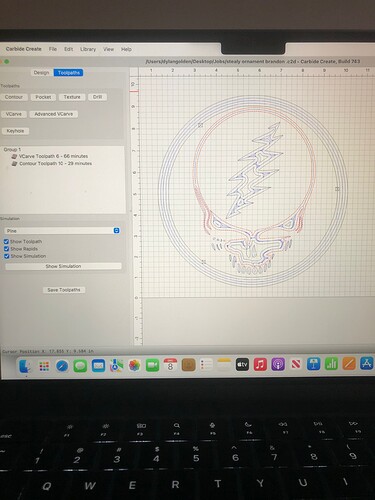Screen dimensions: 375x500
Task: Open Photos app in dock
Action: 134,366
